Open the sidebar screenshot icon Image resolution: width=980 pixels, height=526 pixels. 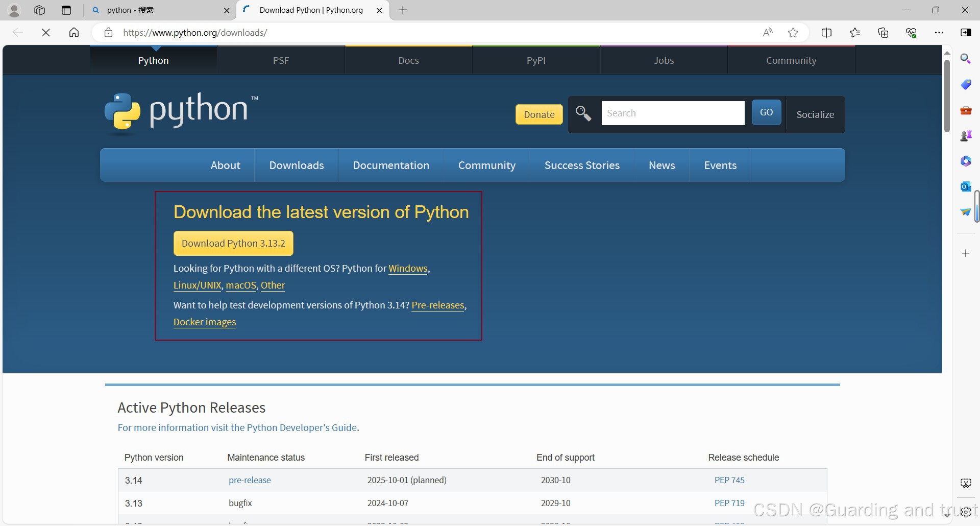coord(966,483)
